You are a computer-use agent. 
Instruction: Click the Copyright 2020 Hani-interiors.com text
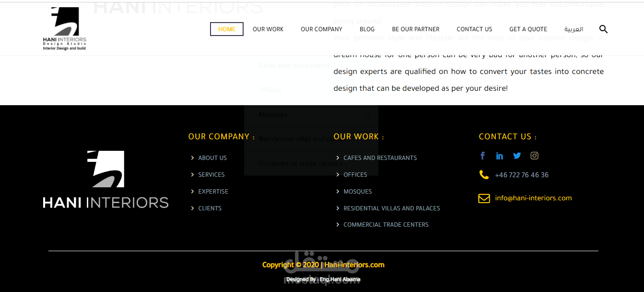point(323,265)
